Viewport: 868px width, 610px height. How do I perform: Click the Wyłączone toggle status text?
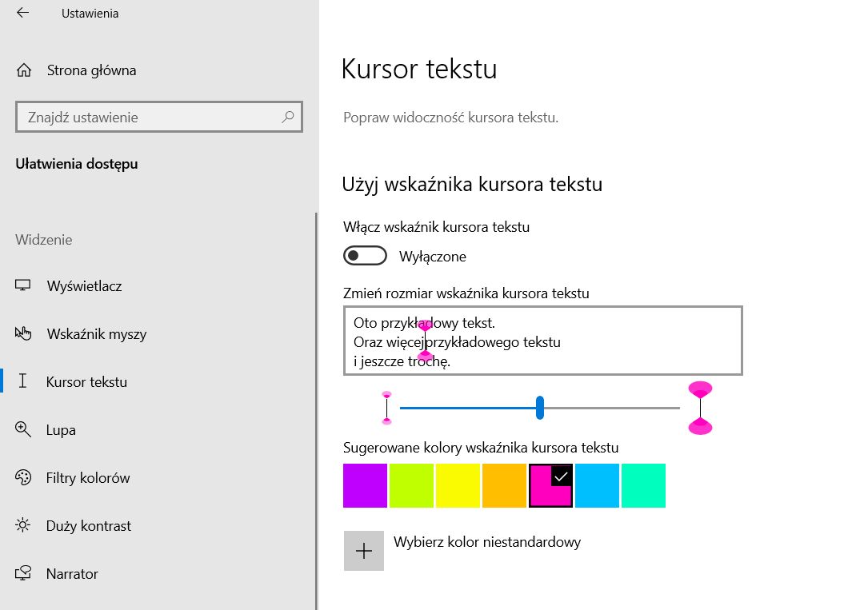click(432, 257)
